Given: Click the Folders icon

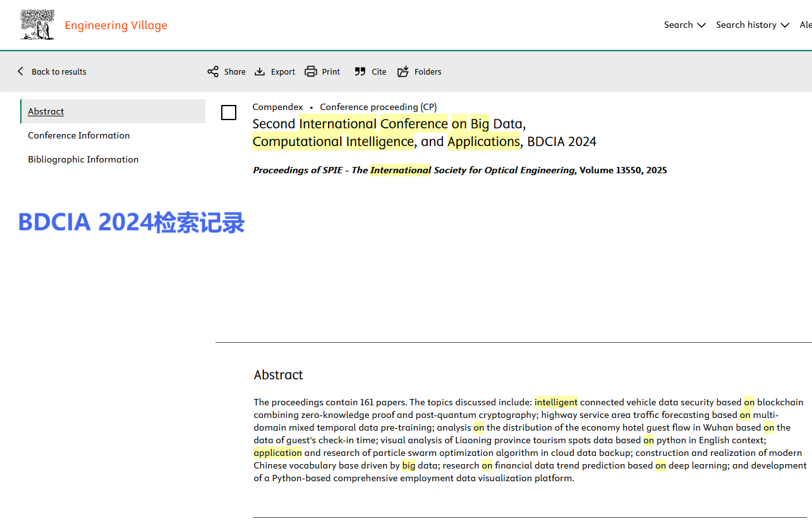Looking at the screenshot, I should click(x=403, y=71).
